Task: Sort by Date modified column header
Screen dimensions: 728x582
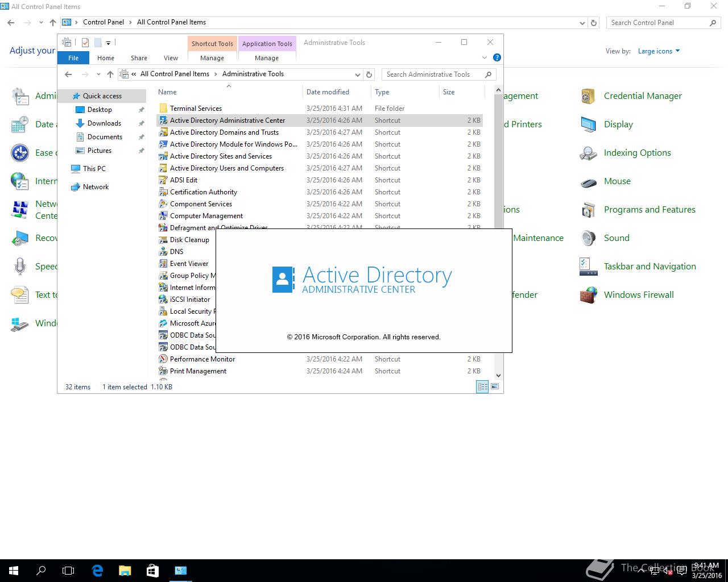Action: point(337,92)
